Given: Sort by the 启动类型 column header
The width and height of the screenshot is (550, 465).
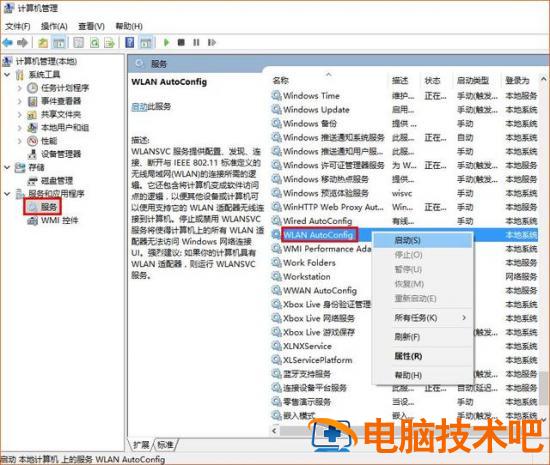Looking at the screenshot, I should click(x=477, y=80).
